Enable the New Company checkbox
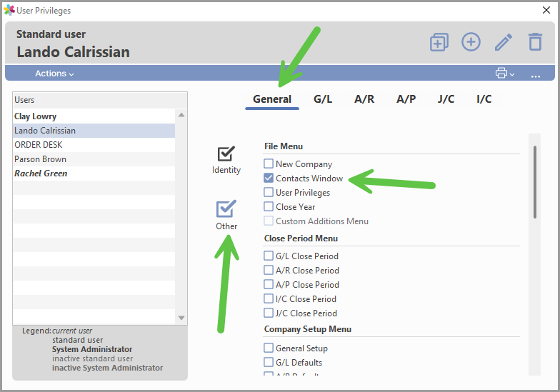This screenshot has height=392, width=560. pyautogui.click(x=269, y=164)
